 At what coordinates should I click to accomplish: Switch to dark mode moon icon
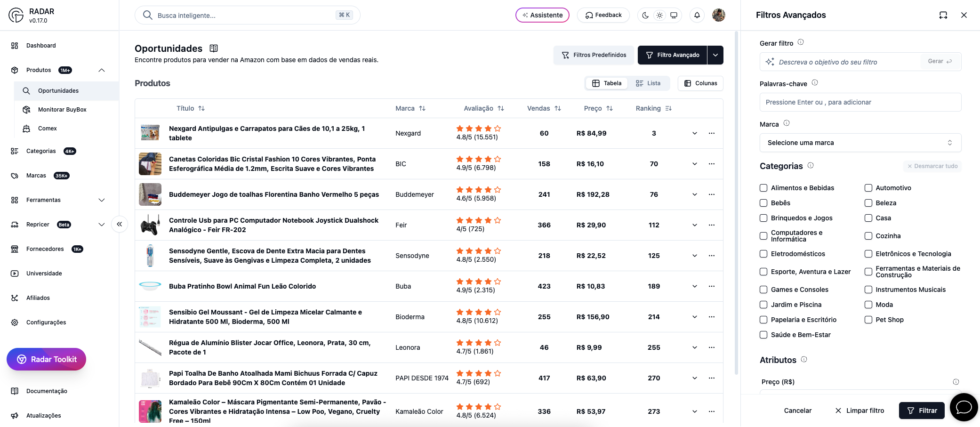click(x=645, y=15)
